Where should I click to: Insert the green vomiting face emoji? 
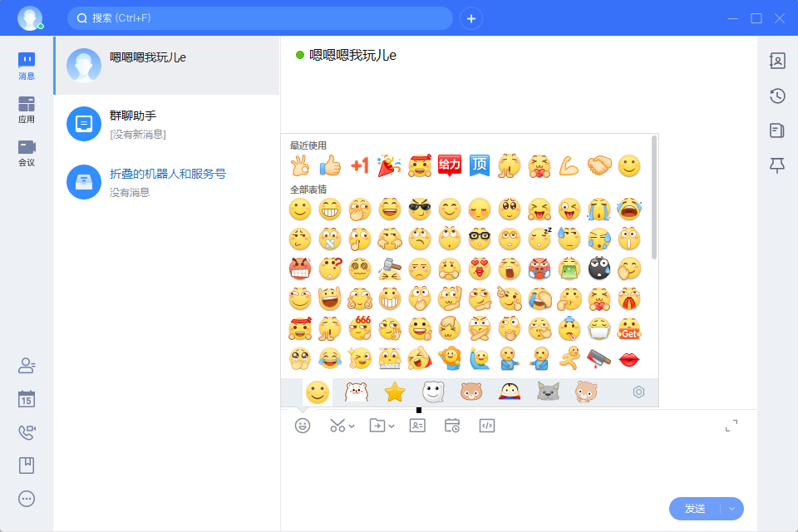569,268
